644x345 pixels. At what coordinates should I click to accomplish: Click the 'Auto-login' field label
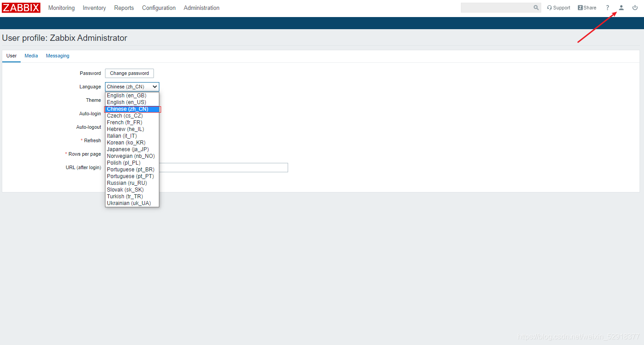pyautogui.click(x=90, y=114)
